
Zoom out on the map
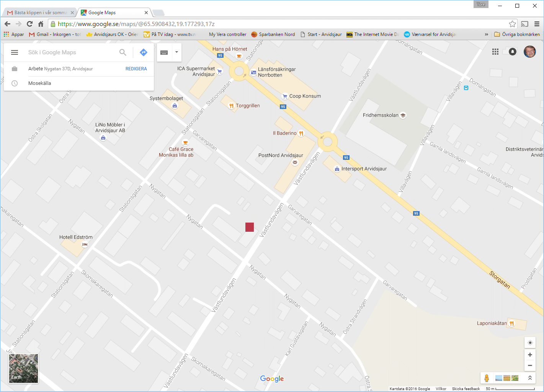[530, 365]
